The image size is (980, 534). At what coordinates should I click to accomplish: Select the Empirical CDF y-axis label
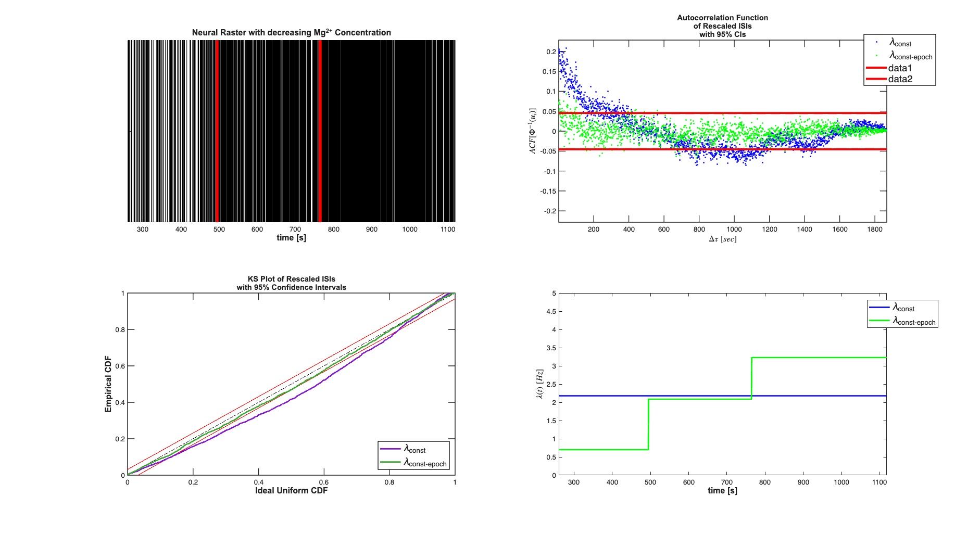point(108,384)
